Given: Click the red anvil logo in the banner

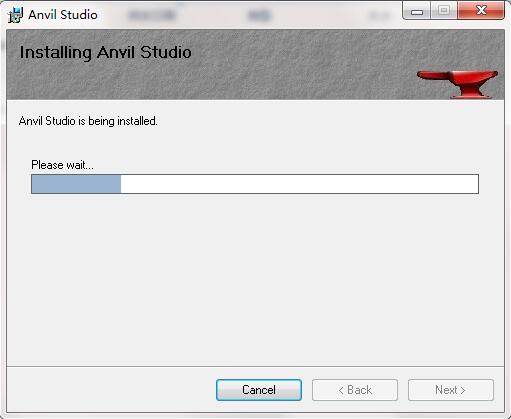Looking at the screenshot, I should 457,84.
